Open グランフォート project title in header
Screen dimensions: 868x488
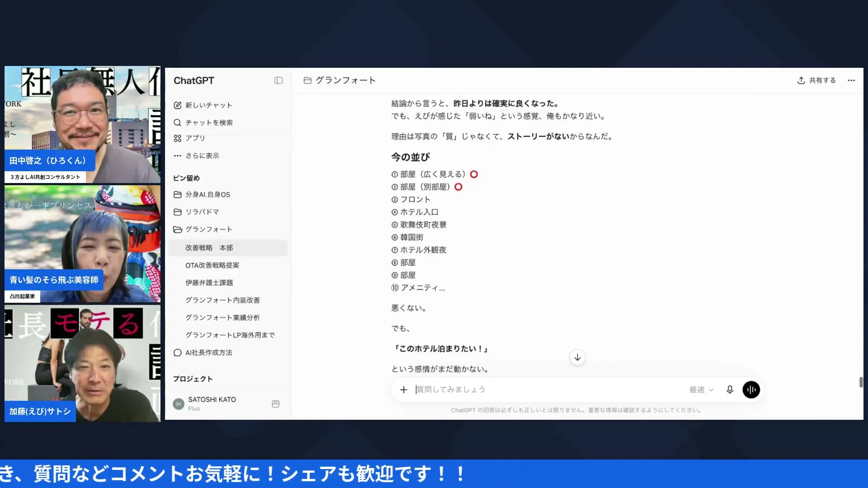coord(345,80)
